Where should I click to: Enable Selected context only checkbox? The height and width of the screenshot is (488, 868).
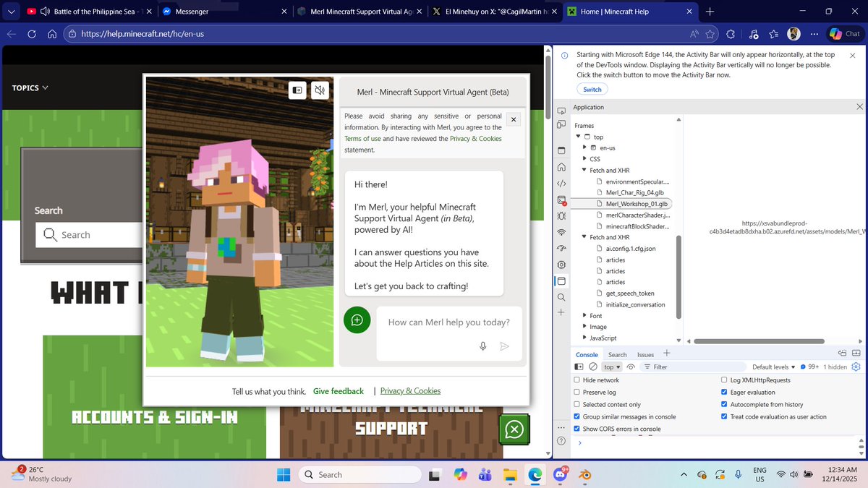(576, 405)
